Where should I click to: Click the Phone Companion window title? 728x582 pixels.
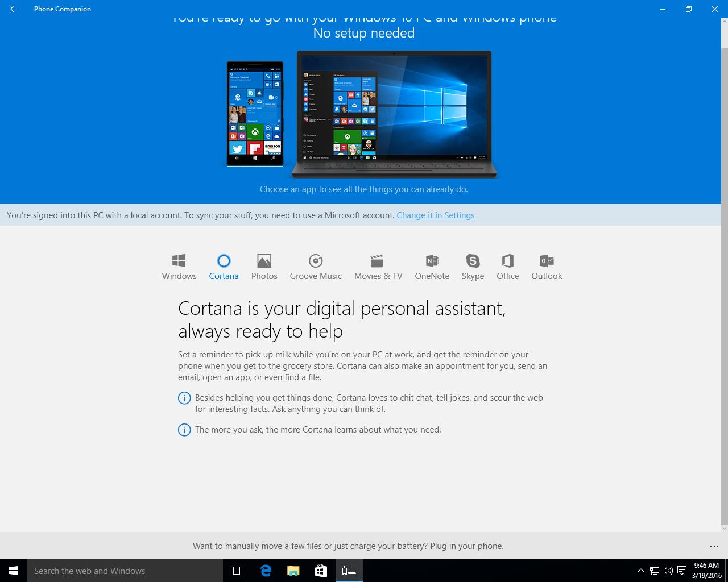pos(63,9)
